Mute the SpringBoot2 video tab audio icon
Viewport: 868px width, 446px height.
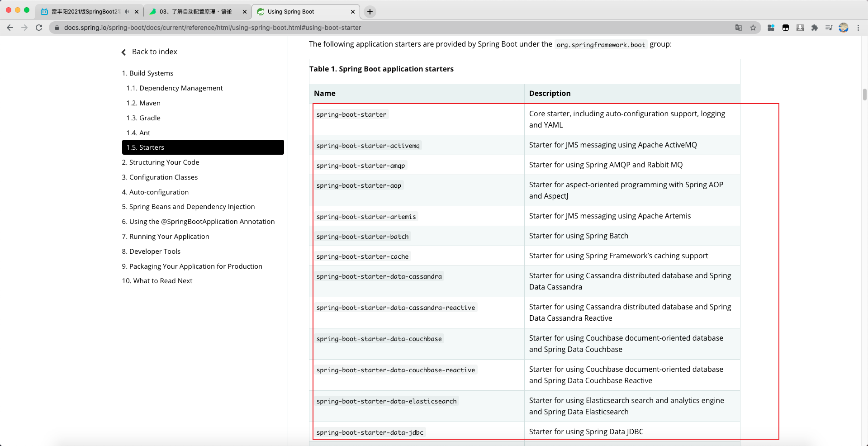pyautogui.click(x=127, y=12)
